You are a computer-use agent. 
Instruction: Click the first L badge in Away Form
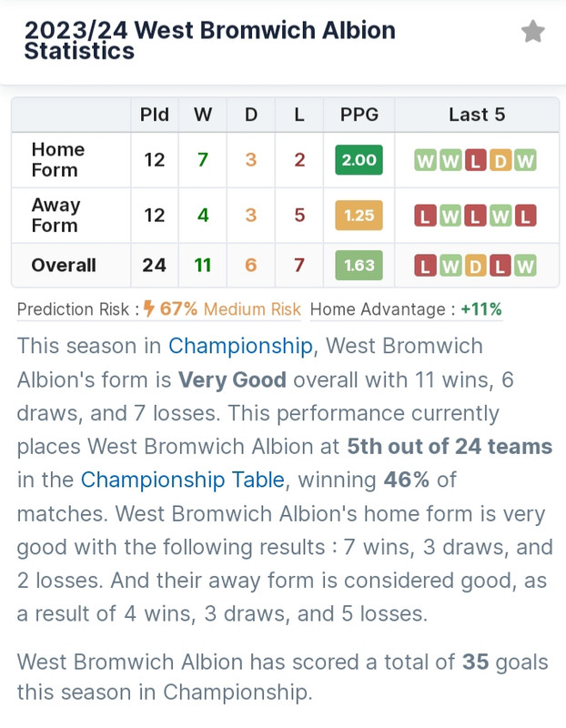[425, 216]
